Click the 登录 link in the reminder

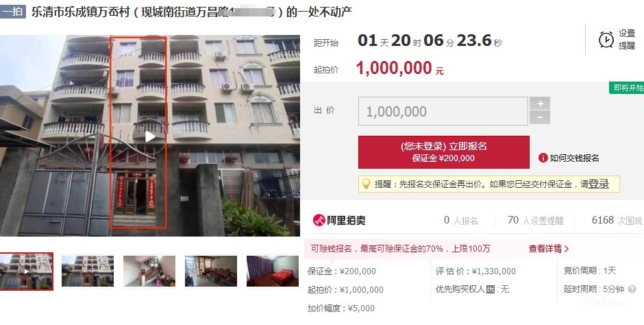599,184
